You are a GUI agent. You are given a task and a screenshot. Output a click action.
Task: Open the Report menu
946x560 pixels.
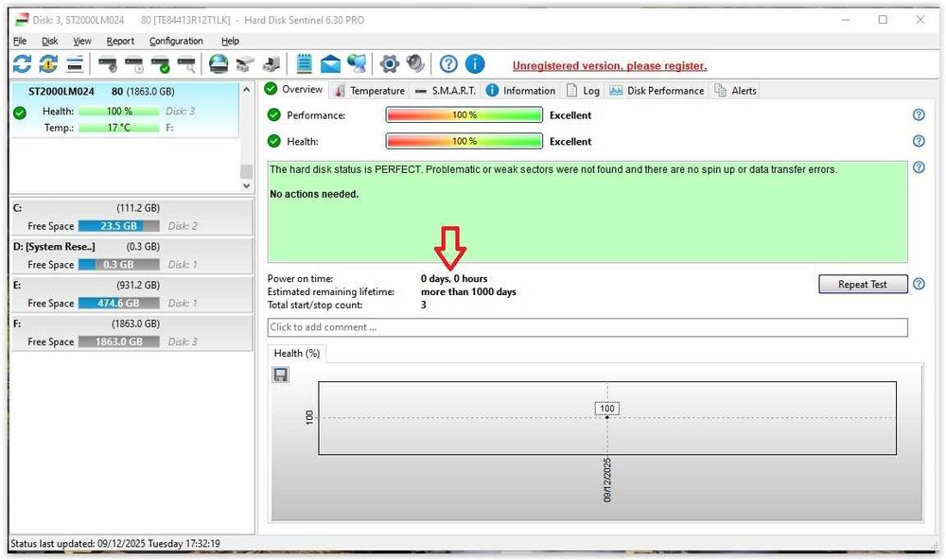click(x=120, y=41)
